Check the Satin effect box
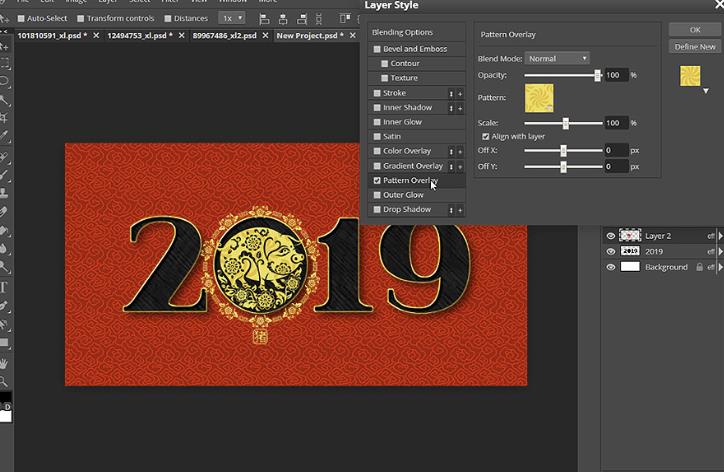 click(x=377, y=137)
